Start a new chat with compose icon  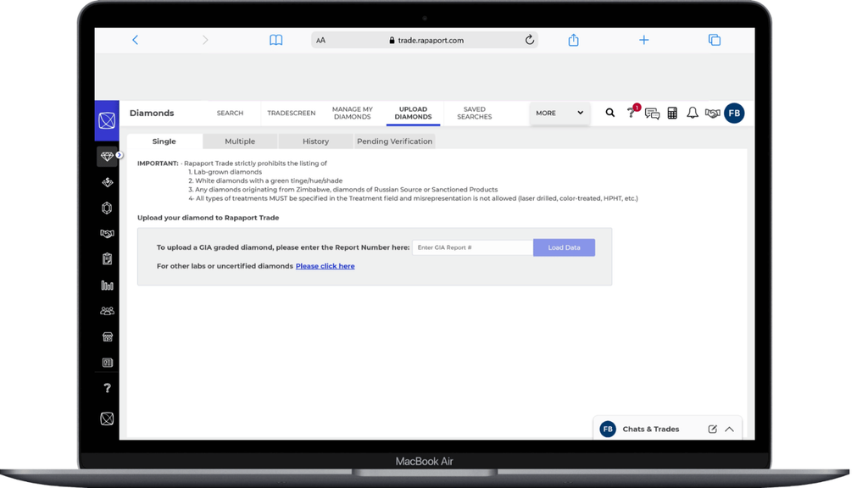(x=712, y=429)
